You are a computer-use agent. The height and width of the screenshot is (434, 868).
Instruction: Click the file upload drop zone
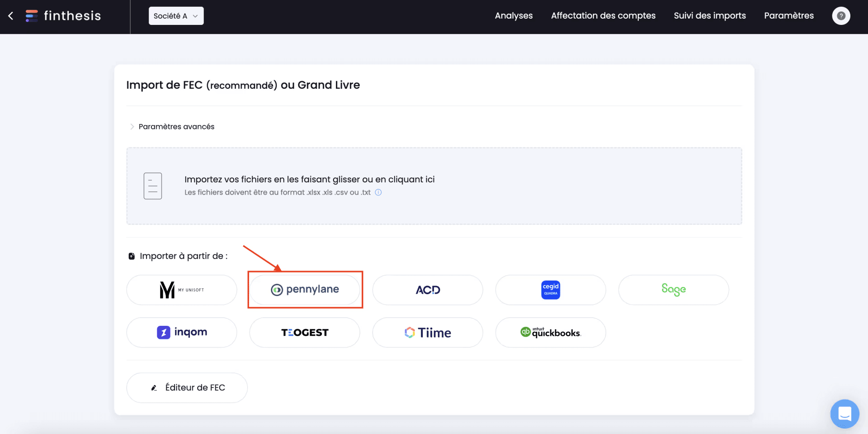pos(434,186)
